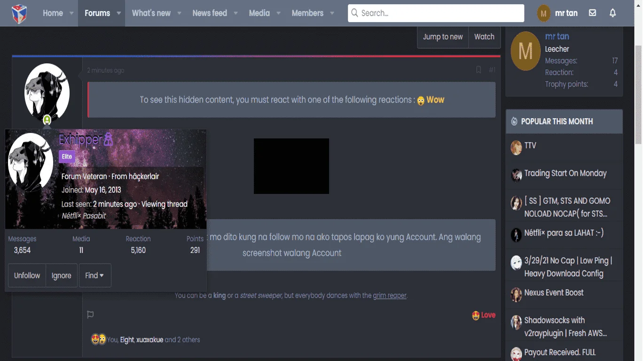644x361 pixels.
Task: Expand the Members dropdown arrow
Action: [x=332, y=13]
